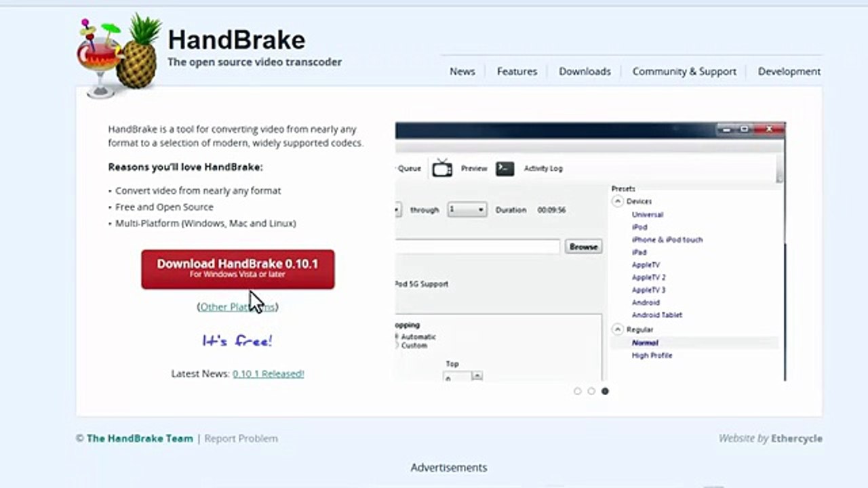
Task: Open the 0.10.1 Released! news link
Action: (269, 373)
